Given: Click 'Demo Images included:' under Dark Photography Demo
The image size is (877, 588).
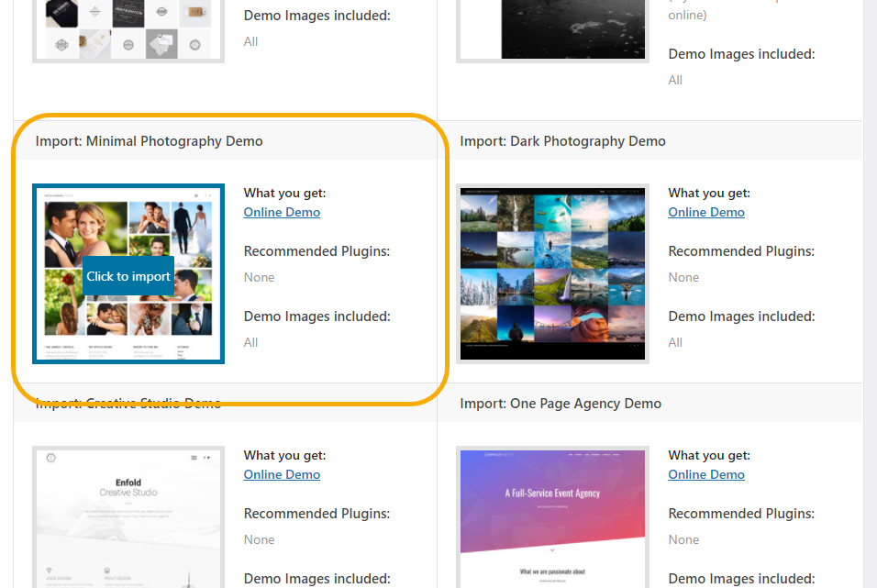Looking at the screenshot, I should [741, 316].
